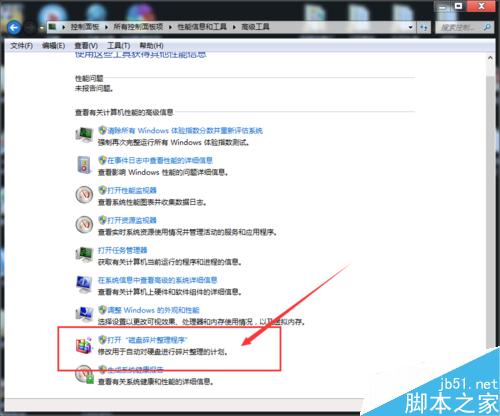Click description 获取有关计算机当前运行的程序和进程的信息。
Screen dimensions: 500x416
170,262
